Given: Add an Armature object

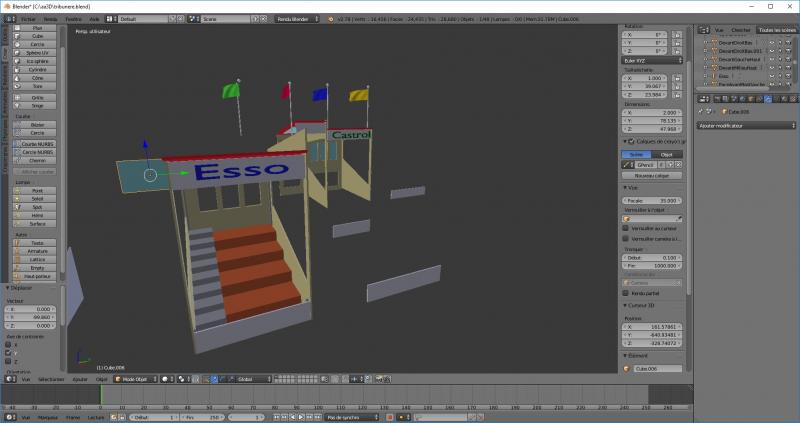Looking at the screenshot, I should [37, 250].
